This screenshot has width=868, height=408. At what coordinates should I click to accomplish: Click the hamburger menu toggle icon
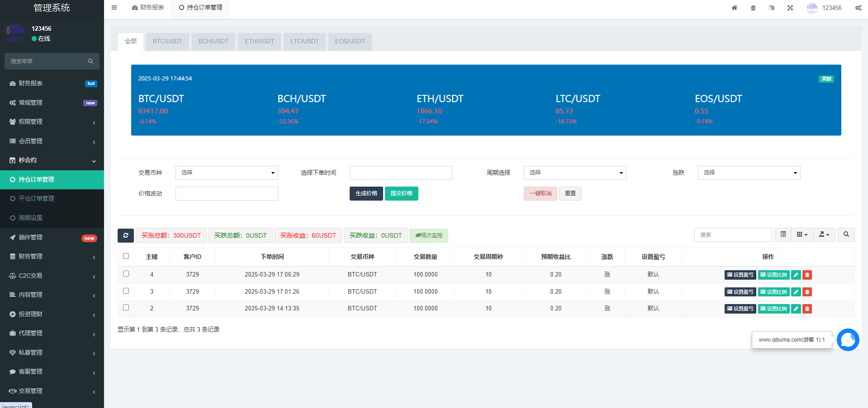114,8
